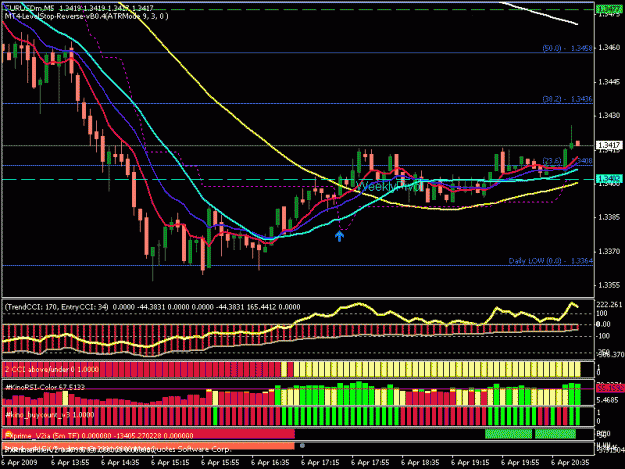This screenshot has height=469, width=625.
Task: Click the MT4-LevelStop-Reverse indicator label
Action: [x=86, y=16]
